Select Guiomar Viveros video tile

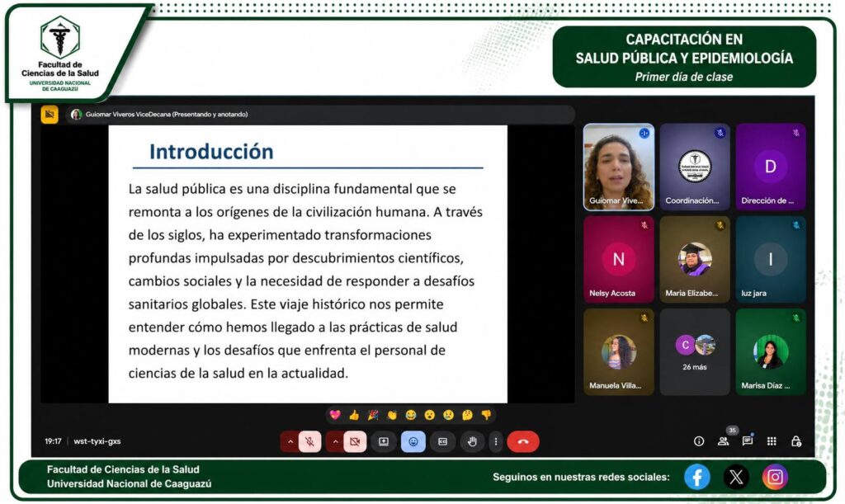[x=619, y=167]
